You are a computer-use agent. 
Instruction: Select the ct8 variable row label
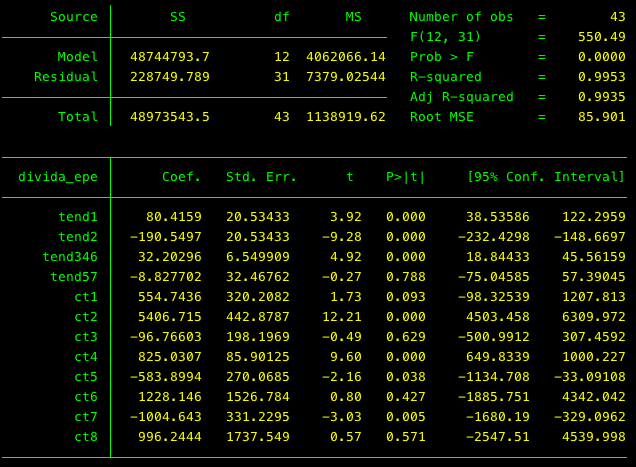click(86, 437)
